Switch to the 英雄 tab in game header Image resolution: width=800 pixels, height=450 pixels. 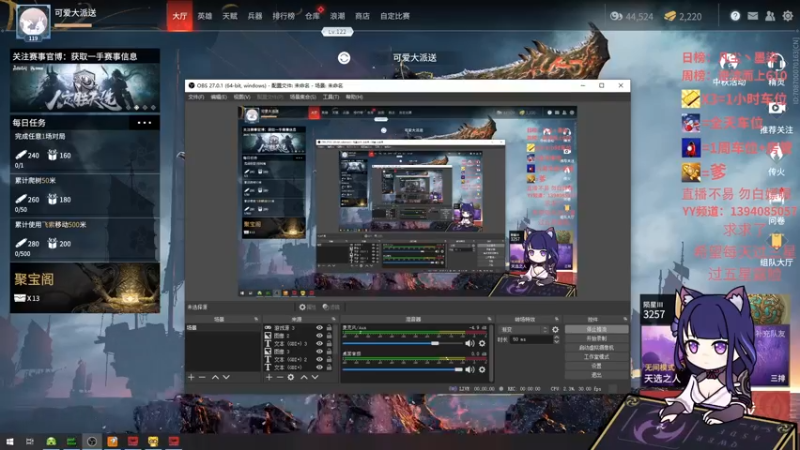pyautogui.click(x=205, y=16)
